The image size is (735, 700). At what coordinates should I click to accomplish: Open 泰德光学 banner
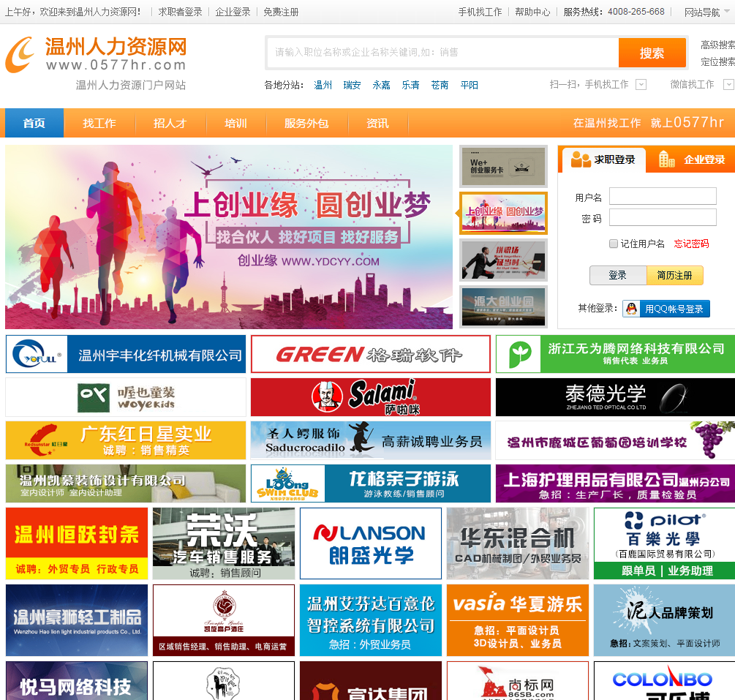point(616,397)
